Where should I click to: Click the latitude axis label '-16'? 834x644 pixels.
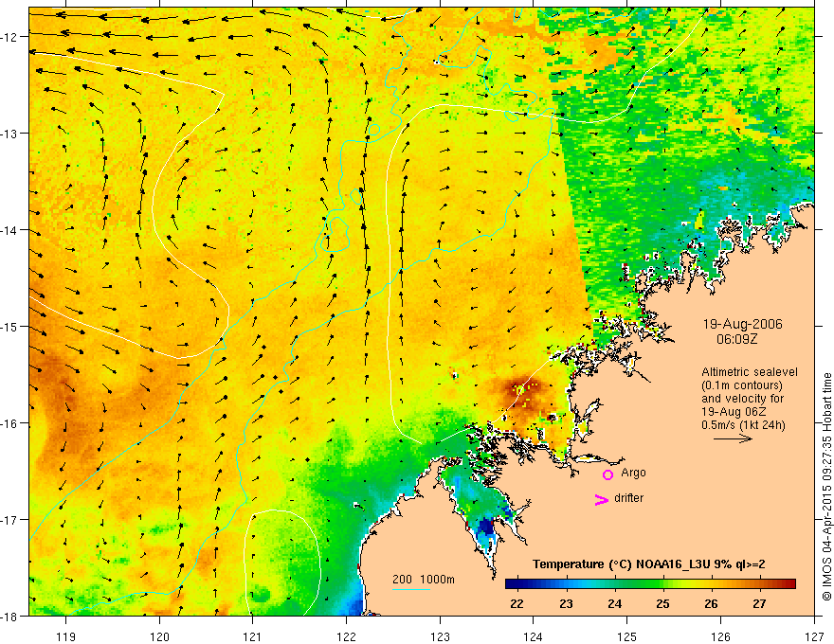click(10, 423)
